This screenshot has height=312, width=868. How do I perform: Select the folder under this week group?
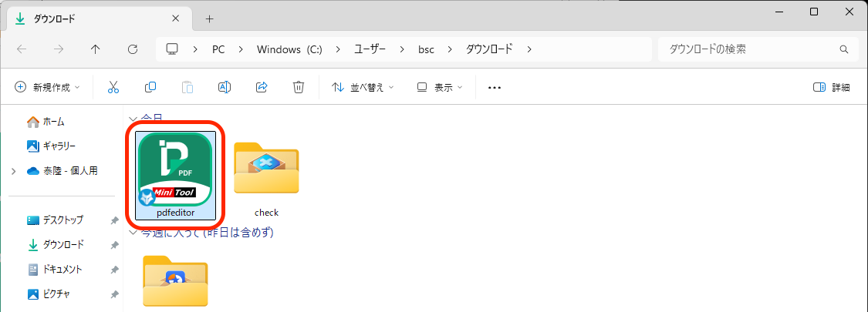point(175,280)
